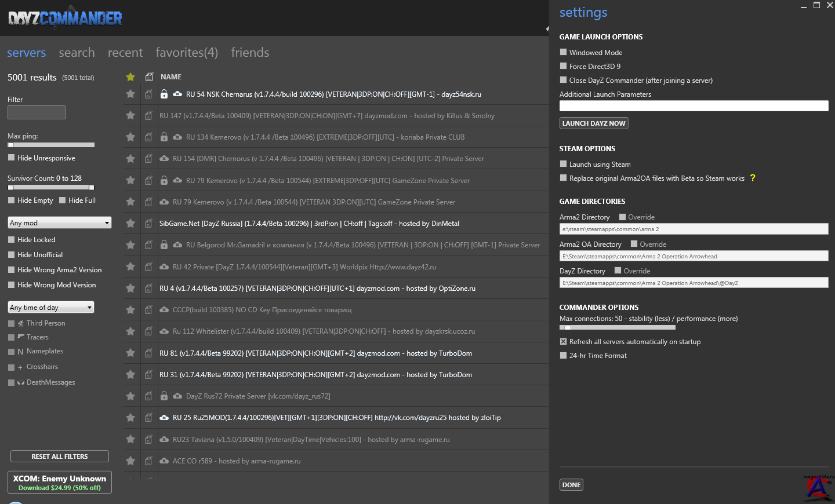Viewport: 835px width, 504px height.
Task: Open the friends tab
Action: click(x=250, y=53)
